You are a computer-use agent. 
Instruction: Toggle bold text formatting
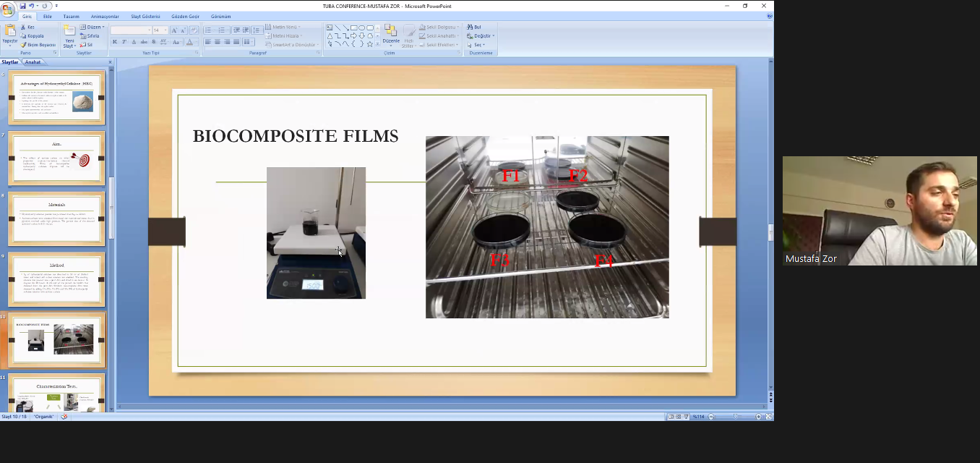coord(115,42)
